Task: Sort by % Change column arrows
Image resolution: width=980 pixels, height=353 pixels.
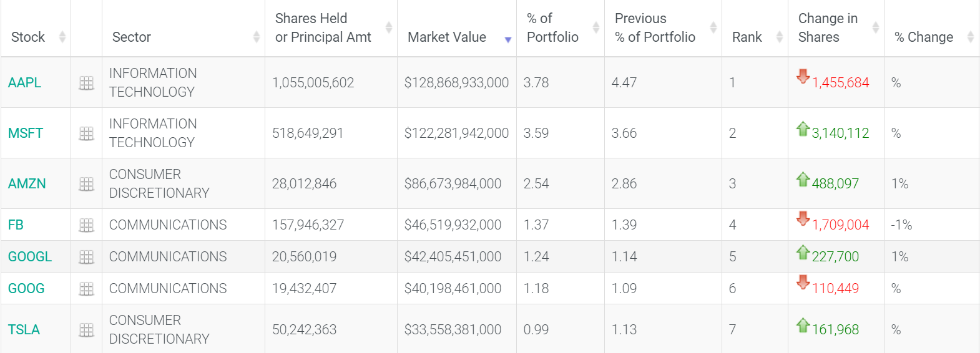Action: [x=970, y=37]
